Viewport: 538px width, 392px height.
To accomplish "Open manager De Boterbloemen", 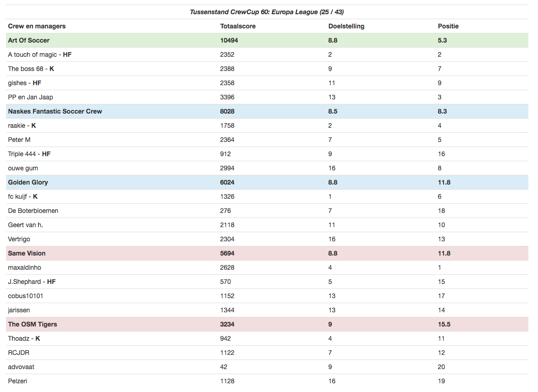I will tap(33, 211).
